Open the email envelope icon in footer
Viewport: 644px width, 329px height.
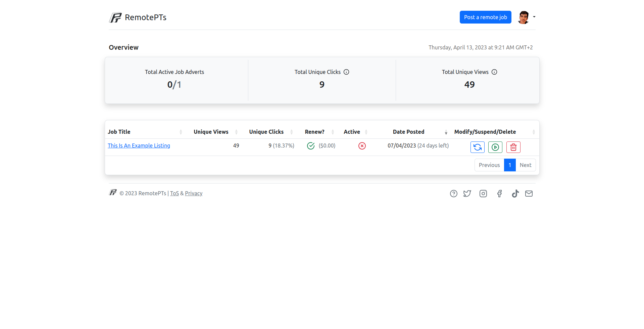(529, 194)
